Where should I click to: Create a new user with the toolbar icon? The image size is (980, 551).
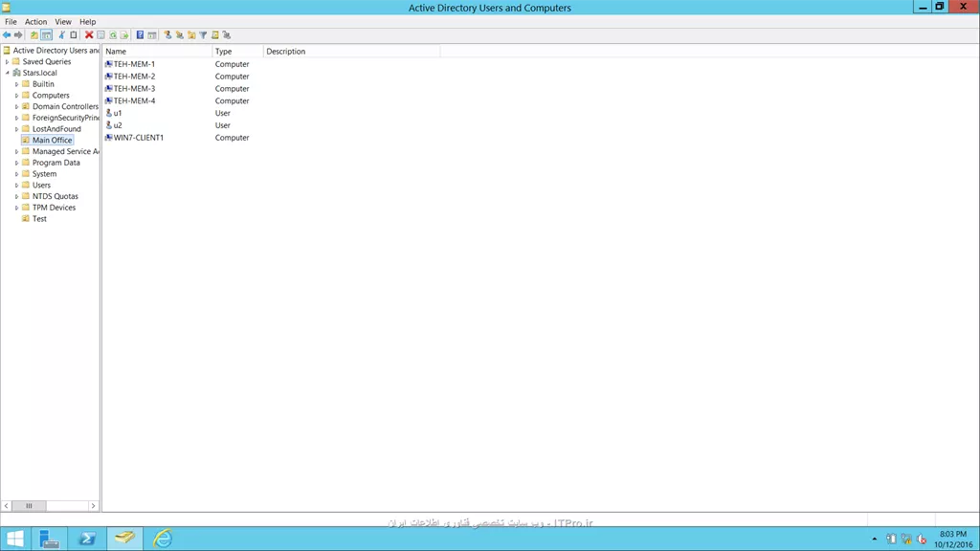tap(167, 35)
